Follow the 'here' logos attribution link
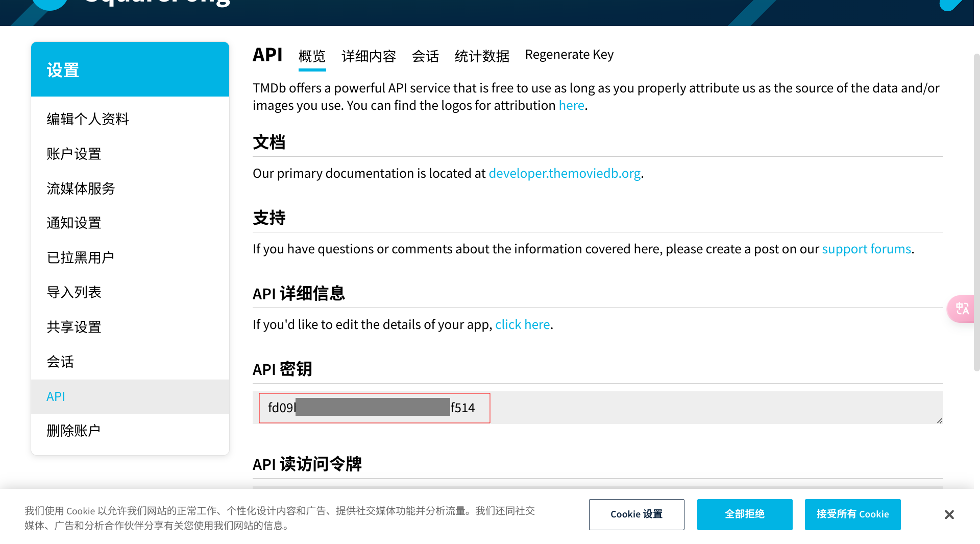The width and height of the screenshot is (980, 544). [x=571, y=105]
